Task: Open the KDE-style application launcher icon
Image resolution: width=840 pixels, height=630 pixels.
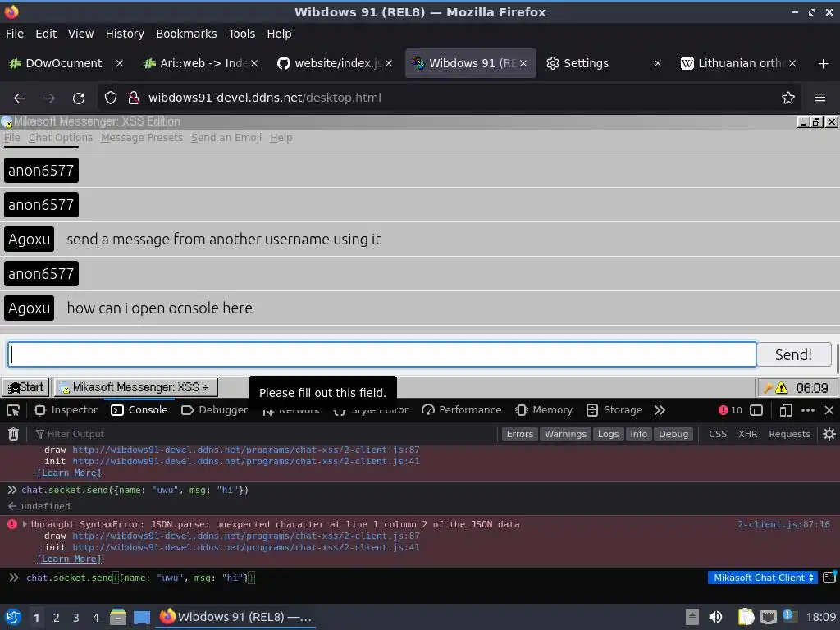Action: [13, 617]
